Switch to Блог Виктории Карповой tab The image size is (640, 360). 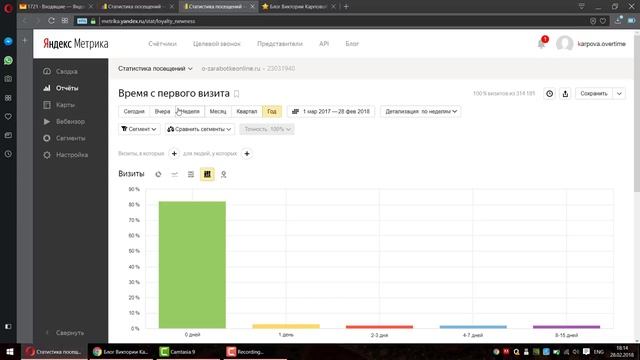pyautogui.click(x=298, y=7)
